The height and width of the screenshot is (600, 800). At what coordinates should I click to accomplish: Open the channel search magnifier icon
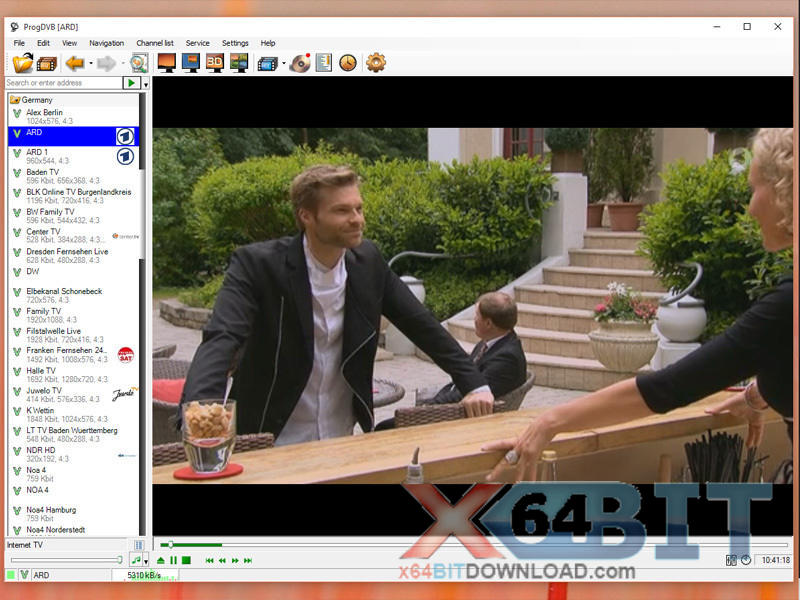coord(139,63)
